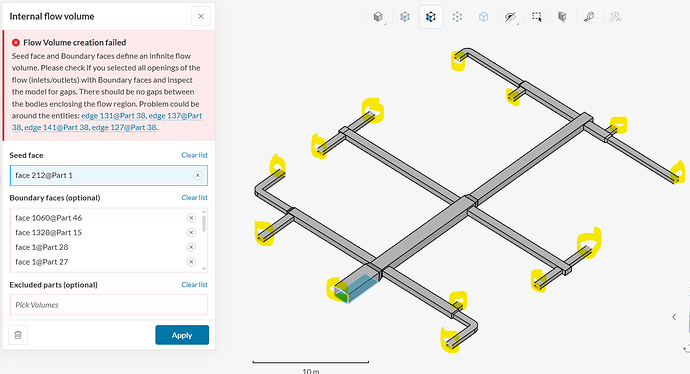The height and width of the screenshot is (374, 690).
Task: Open the render mode cube dropdown
Action: pos(378,17)
